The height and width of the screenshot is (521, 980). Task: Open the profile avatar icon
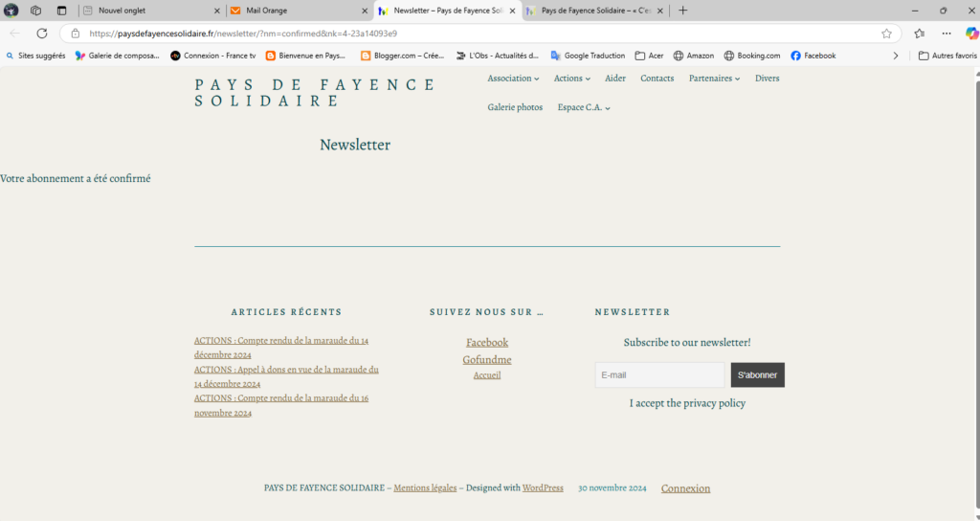[x=11, y=11]
